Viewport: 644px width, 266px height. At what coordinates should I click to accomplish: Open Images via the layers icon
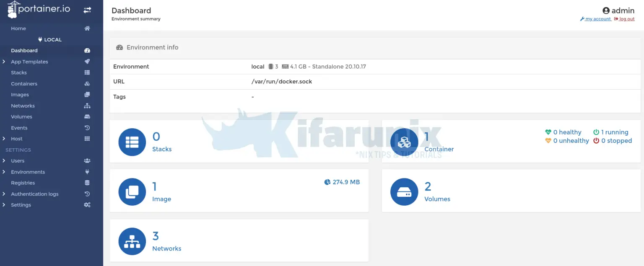point(87,94)
